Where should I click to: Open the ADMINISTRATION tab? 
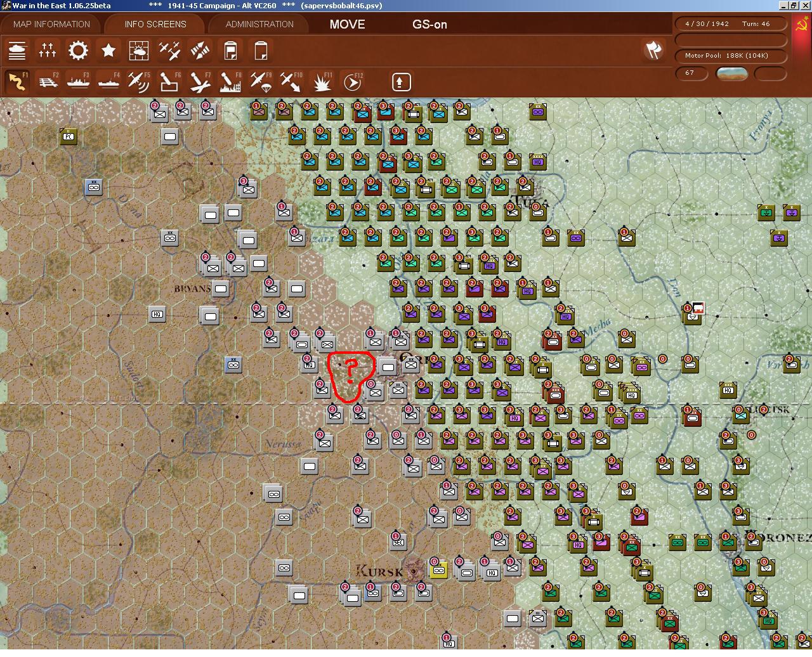(x=259, y=24)
